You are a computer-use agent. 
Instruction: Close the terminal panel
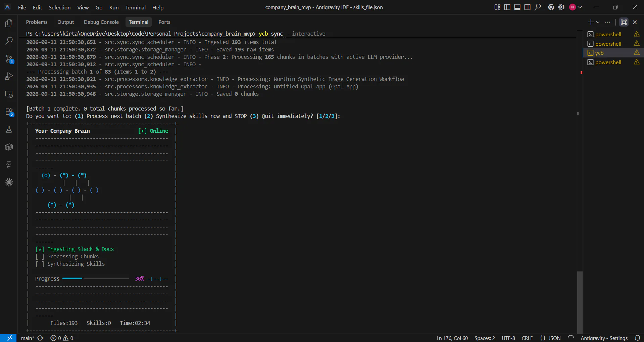click(635, 22)
